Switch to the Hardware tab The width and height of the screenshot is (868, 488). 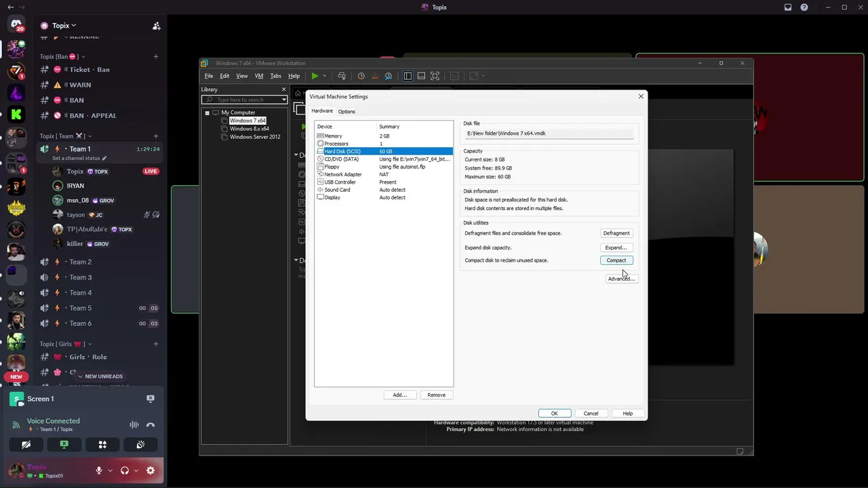[322, 111]
